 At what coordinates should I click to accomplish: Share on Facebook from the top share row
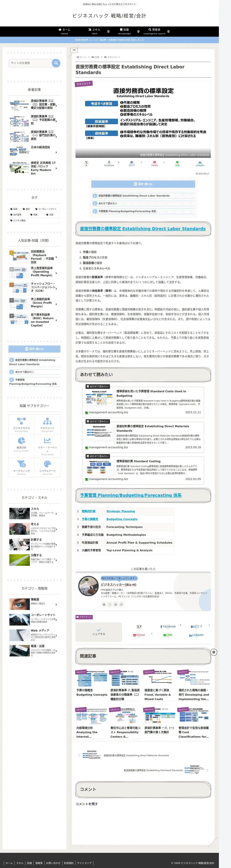point(109,163)
